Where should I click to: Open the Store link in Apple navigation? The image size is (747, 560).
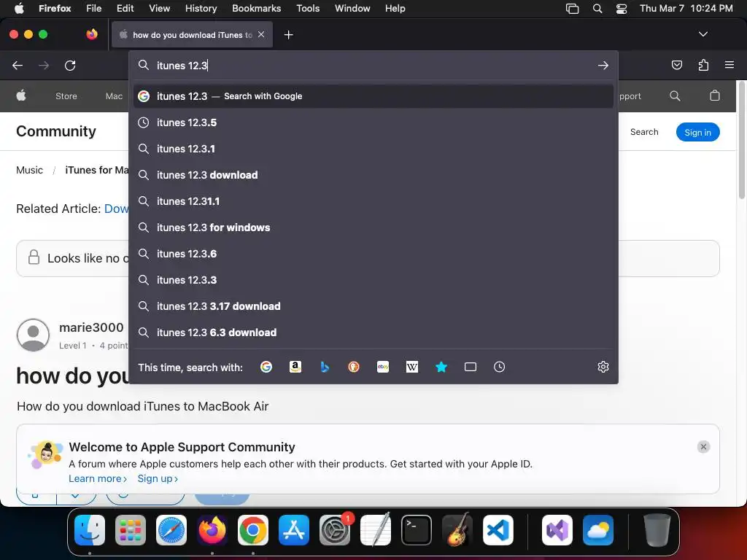click(x=66, y=96)
